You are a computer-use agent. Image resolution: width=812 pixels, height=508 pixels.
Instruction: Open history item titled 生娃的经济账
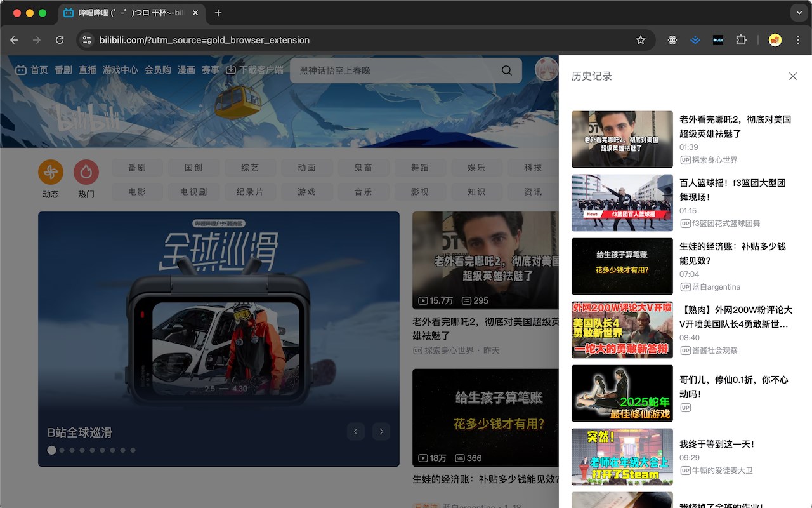point(733,253)
